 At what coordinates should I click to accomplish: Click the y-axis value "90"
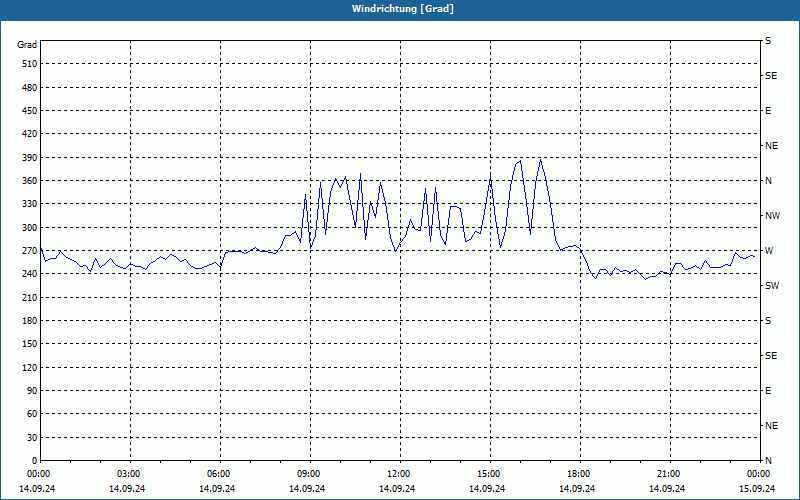click(32, 391)
